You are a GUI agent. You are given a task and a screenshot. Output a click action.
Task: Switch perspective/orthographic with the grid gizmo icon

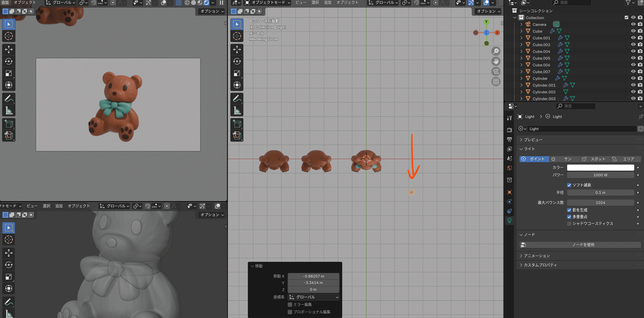click(x=496, y=82)
